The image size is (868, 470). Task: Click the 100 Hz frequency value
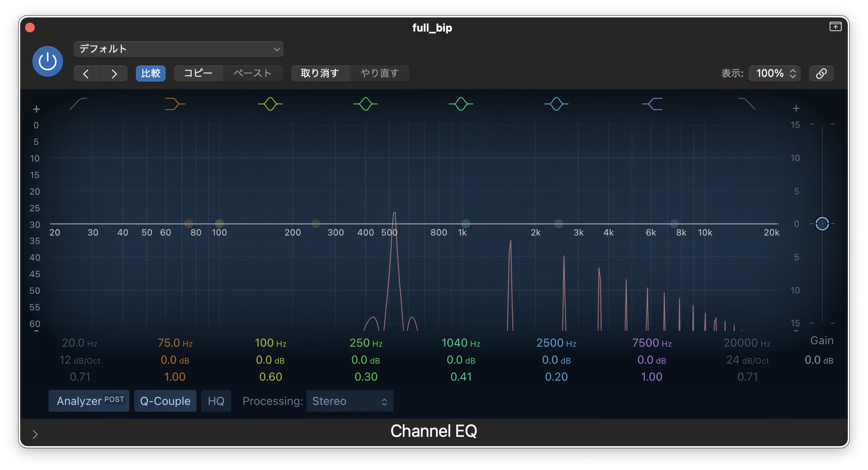270,343
